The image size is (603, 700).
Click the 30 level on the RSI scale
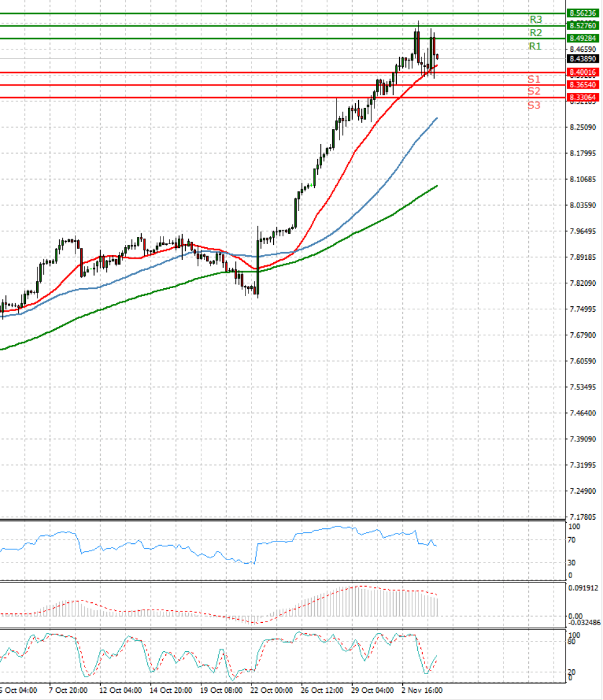(571, 563)
